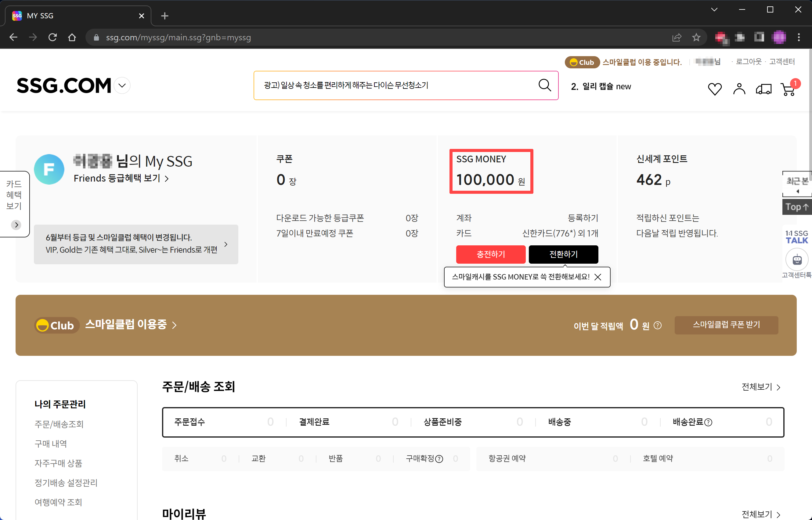Screen dimensions: 812x520
Task: Reload the page with refresh icon
Action: click(x=52, y=37)
